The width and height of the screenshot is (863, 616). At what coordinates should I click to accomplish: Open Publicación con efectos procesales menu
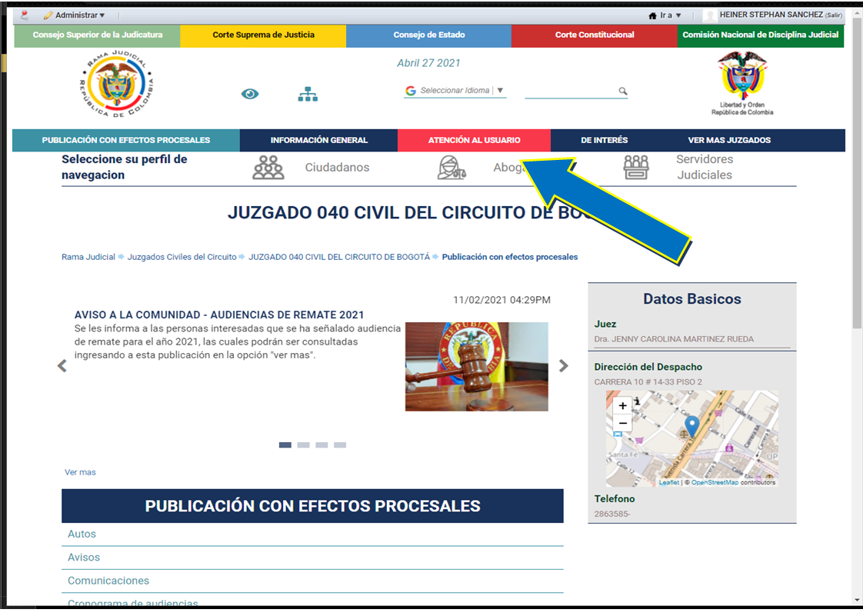[126, 141]
